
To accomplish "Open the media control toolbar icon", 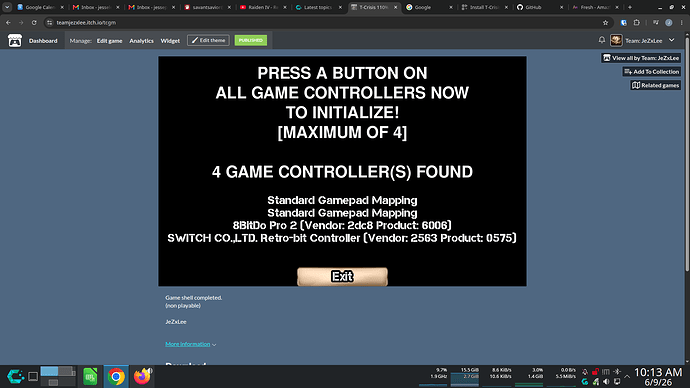I will tap(655, 22).
